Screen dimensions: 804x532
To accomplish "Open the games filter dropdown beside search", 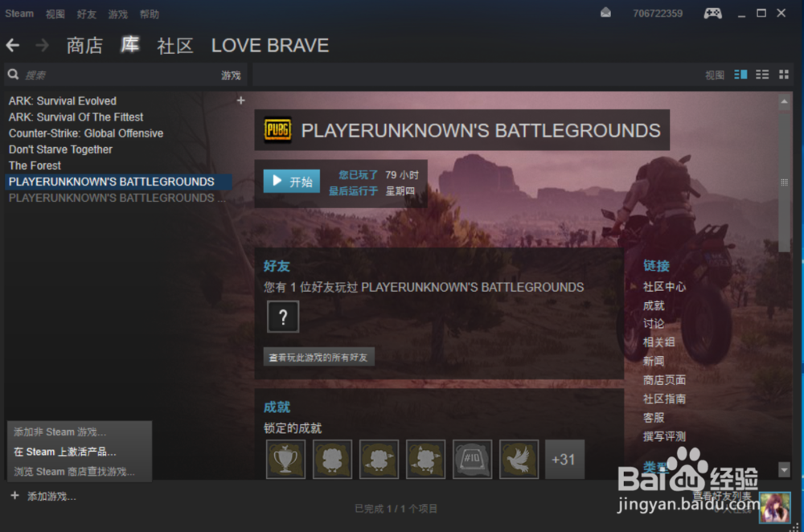I will [x=231, y=76].
